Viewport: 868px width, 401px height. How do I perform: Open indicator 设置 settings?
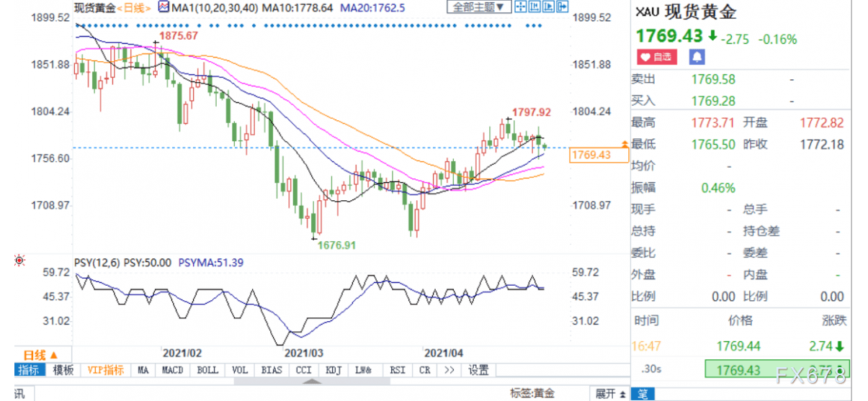[x=478, y=370]
